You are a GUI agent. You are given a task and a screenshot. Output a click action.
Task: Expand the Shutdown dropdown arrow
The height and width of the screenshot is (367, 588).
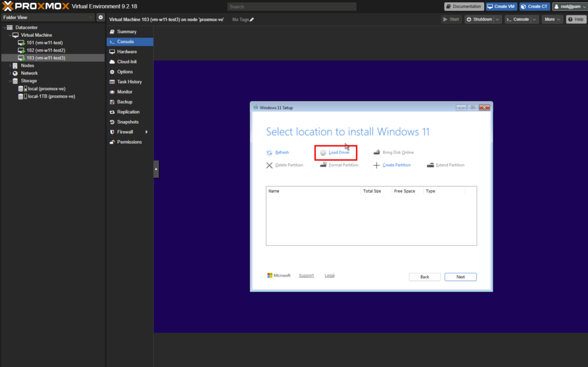tap(497, 20)
